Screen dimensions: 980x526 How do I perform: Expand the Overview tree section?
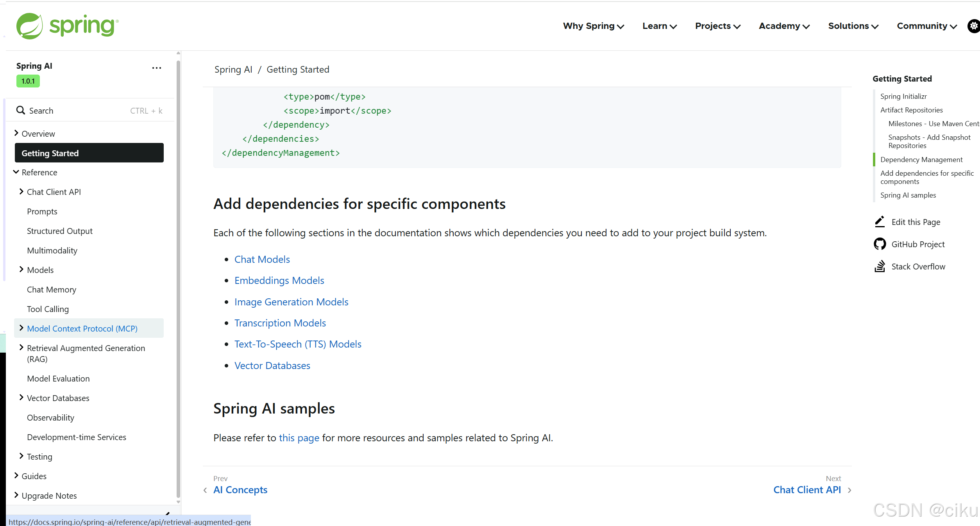(x=16, y=133)
